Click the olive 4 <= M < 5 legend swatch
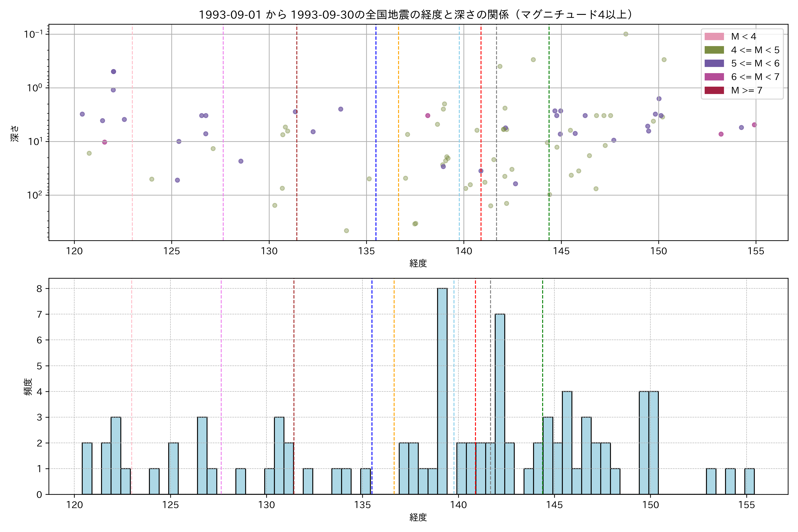The image size is (798, 532). pos(714,50)
